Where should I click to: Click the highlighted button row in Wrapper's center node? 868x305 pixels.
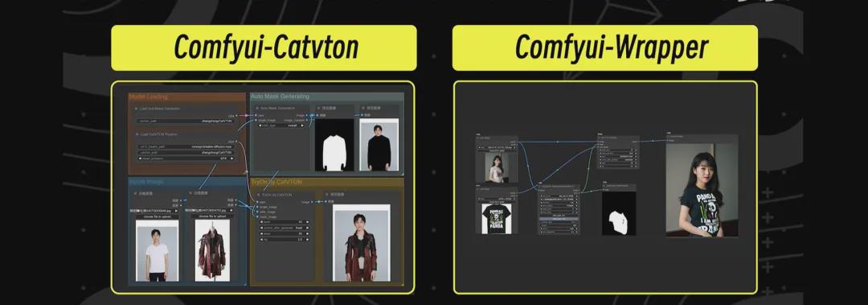click(559, 219)
